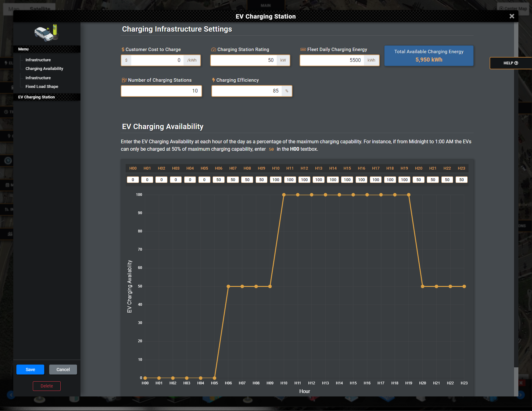Screen dimensions: 532x411
Task: Click the Charging Infrastructure Settings heading
Action: (177, 29)
